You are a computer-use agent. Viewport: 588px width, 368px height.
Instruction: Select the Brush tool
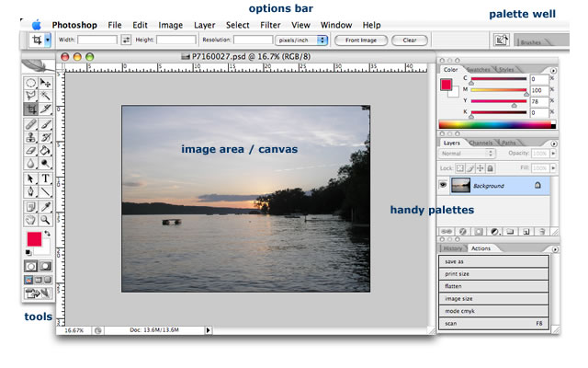[x=45, y=124]
